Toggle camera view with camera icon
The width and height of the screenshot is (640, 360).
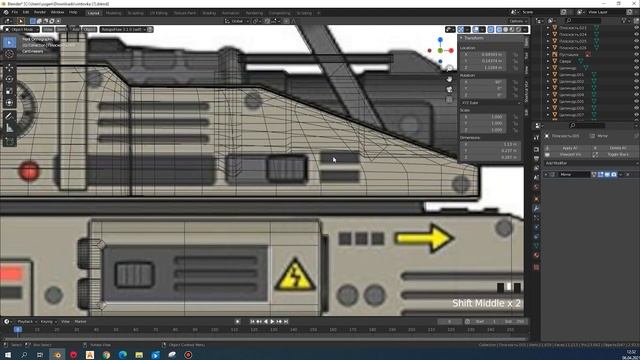click(449, 89)
